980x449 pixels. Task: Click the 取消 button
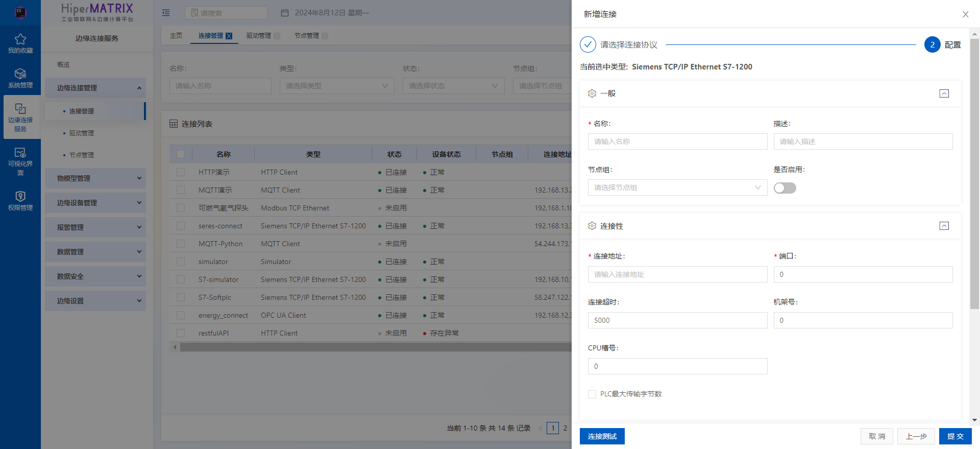tap(877, 436)
